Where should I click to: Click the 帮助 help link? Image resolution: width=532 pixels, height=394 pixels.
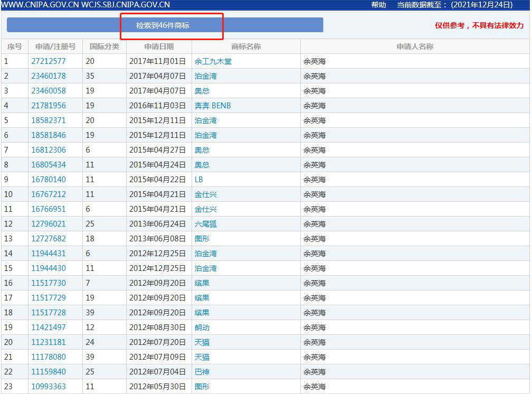378,5
